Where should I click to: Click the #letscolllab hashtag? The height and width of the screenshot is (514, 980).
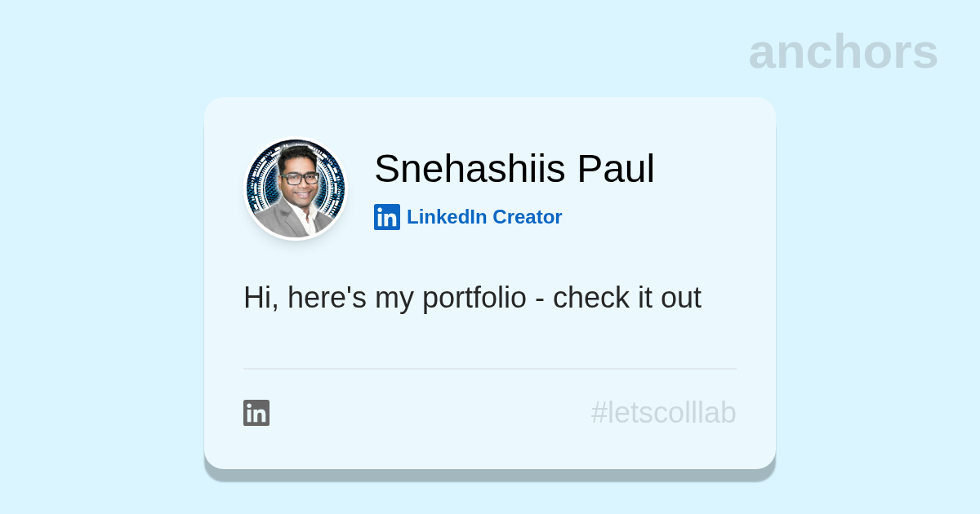pyautogui.click(x=663, y=413)
